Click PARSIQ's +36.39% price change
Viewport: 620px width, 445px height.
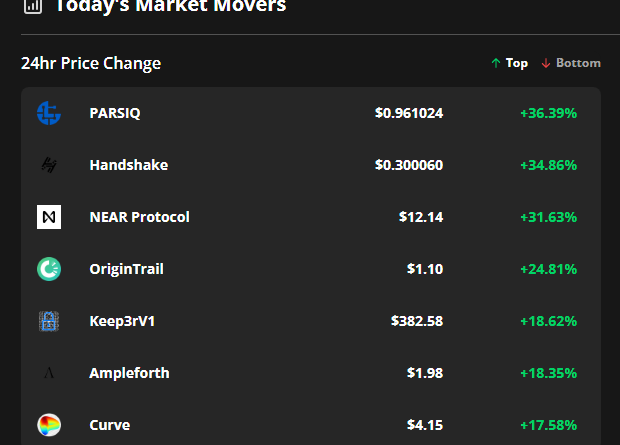[548, 113]
